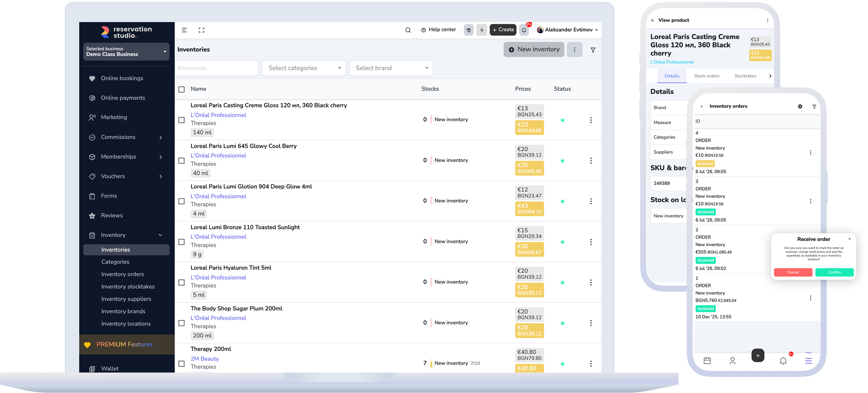Viewport: 868px width, 393px height.
Task: Open search via magnifier icon
Action: (x=408, y=30)
